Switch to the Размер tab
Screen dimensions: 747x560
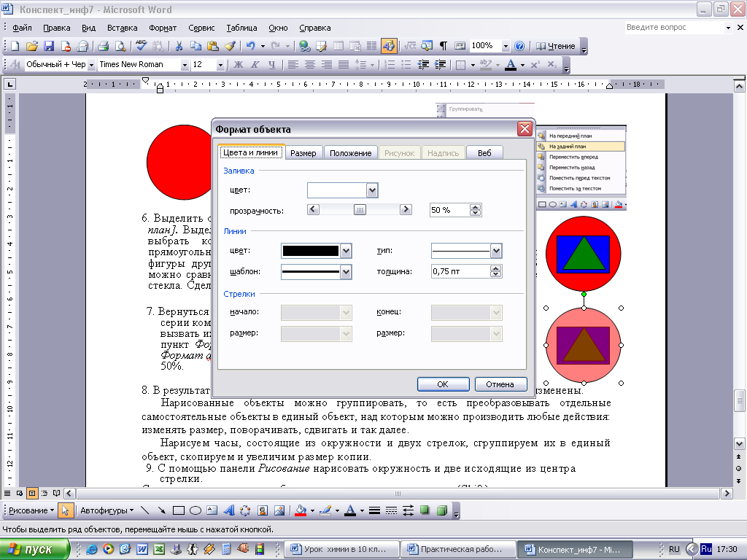(x=303, y=153)
